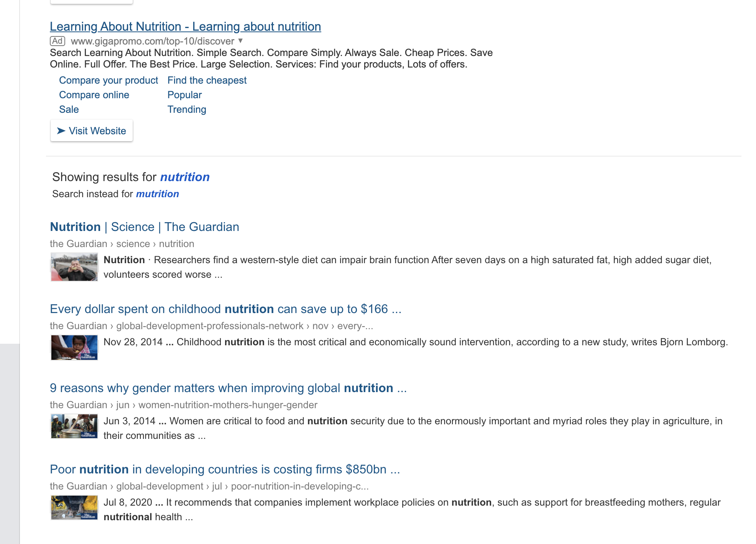Open the Trending sitelink
The width and height of the screenshot is (756, 544).
coord(187,109)
